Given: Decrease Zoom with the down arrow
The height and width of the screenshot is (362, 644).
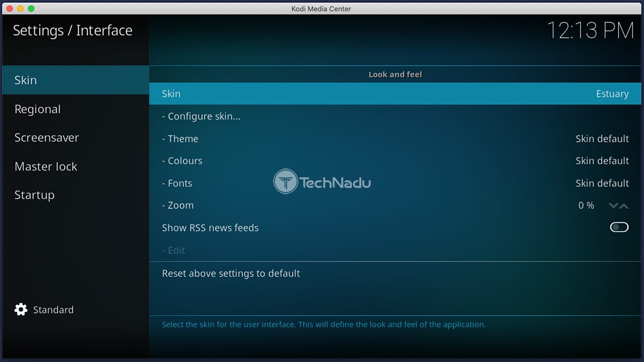Looking at the screenshot, I should (613, 205).
